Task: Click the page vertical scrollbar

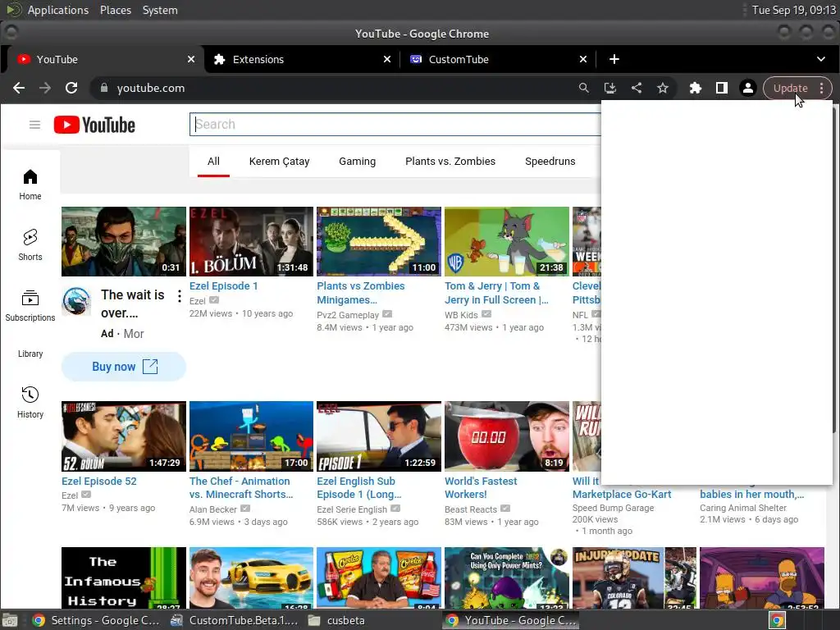Action: 834,268
